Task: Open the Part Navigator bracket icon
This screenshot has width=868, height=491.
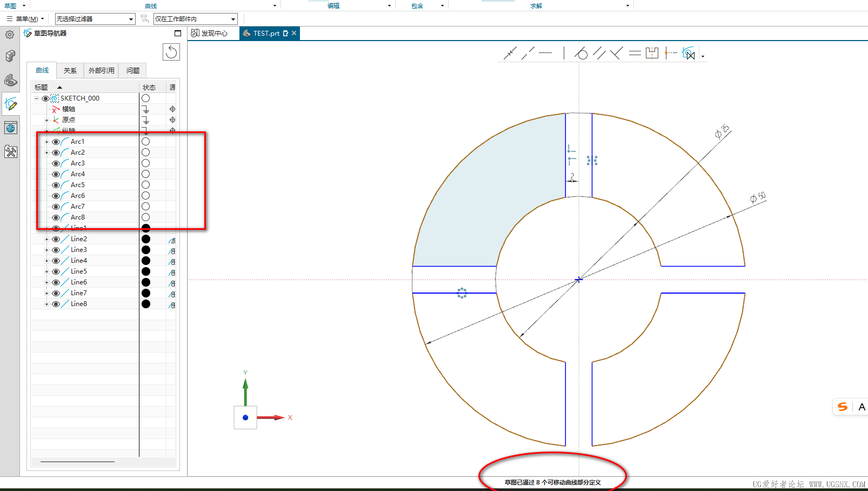Action: 10,80
